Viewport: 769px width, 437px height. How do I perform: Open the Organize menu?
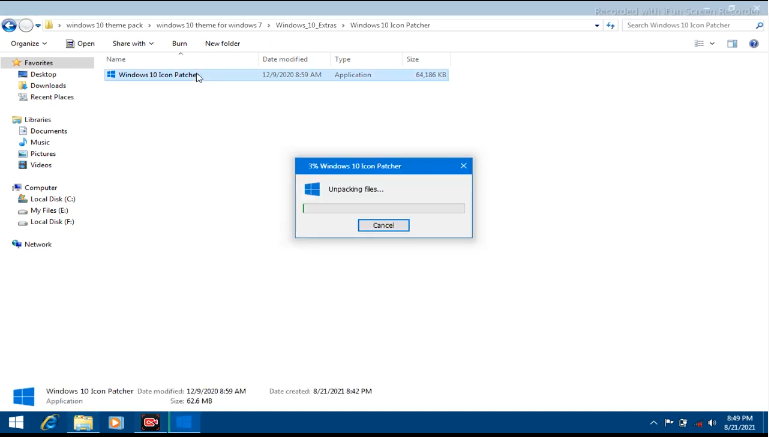point(29,43)
